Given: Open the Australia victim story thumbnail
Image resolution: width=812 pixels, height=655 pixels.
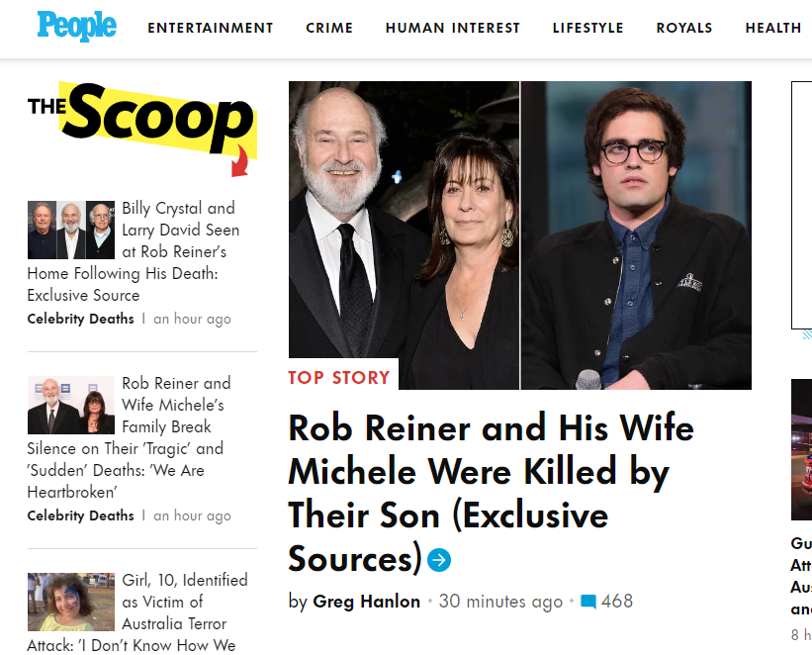Looking at the screenshot, I should (70, 602).
